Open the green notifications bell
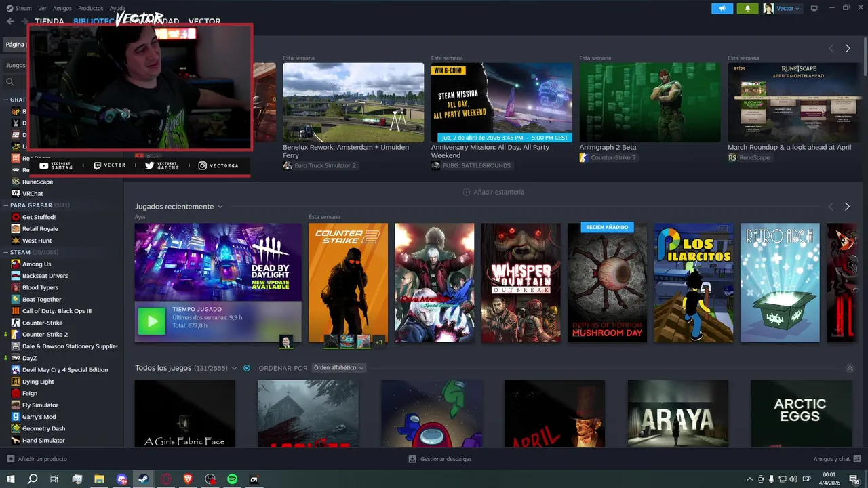The height and width of the screenshot is (488, 868). click(747, 8)
